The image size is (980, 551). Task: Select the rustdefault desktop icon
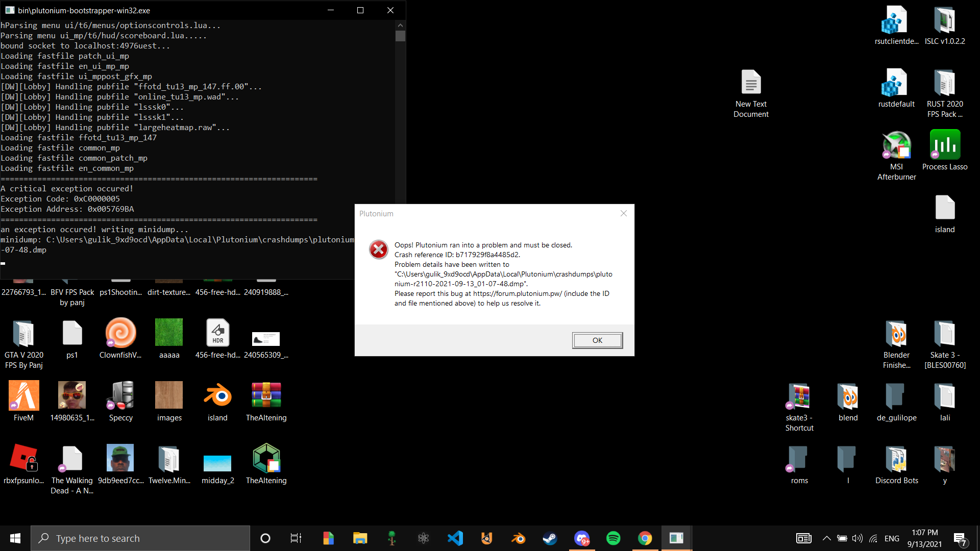pos(896,88)
